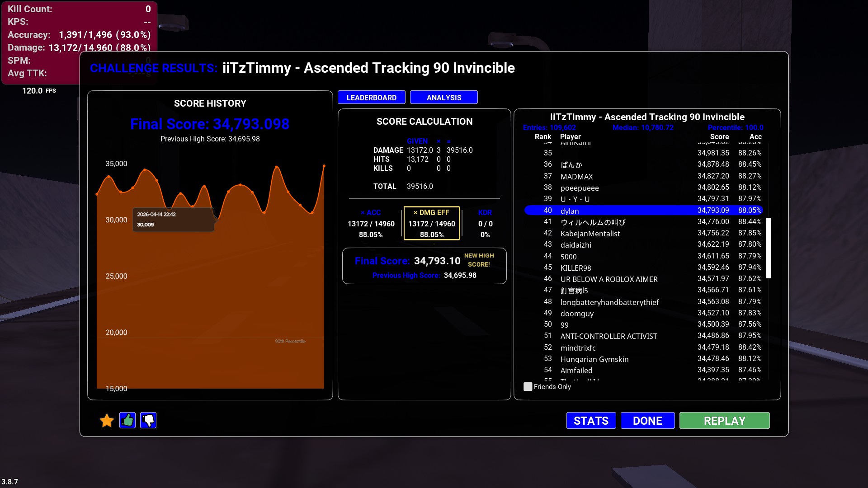Image resolution: width=868 pixels, height=488 pixels.
Task: Click the Done button
Action: (647, 421)
